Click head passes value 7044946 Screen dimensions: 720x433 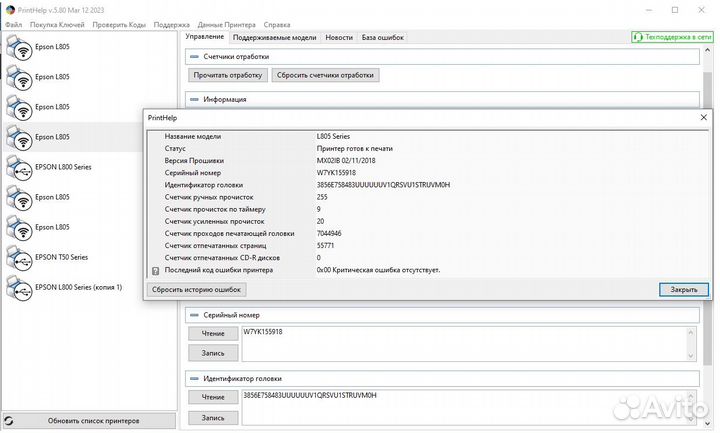pyautogui.click(x=329, y=234)
